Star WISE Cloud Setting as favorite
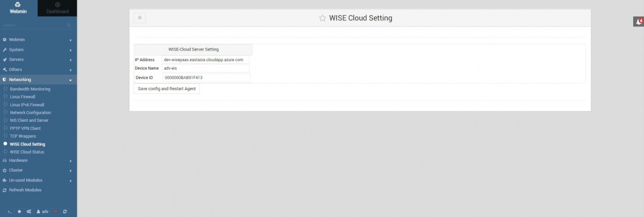Viewport: 644px width, 217px height. (x=323, y=18)
